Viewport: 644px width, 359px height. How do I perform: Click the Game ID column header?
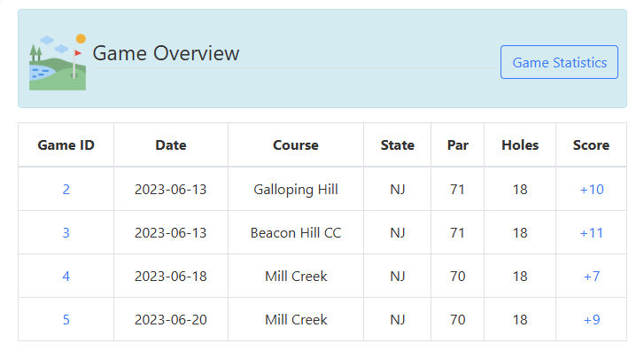tap(66, 145)
